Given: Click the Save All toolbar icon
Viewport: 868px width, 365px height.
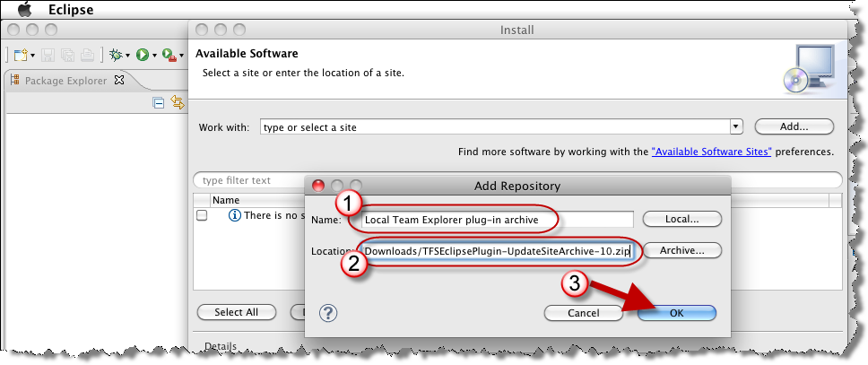Looking at the screenshot, I should (67, 55).
